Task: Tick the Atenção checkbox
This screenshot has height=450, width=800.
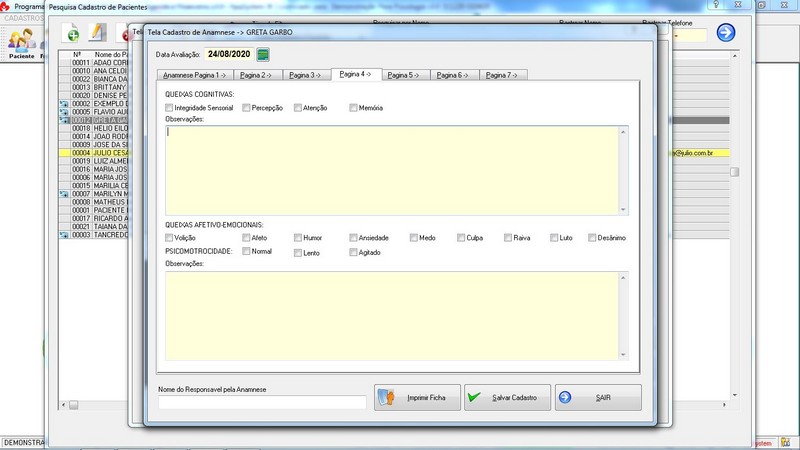Action: point(297,108)
